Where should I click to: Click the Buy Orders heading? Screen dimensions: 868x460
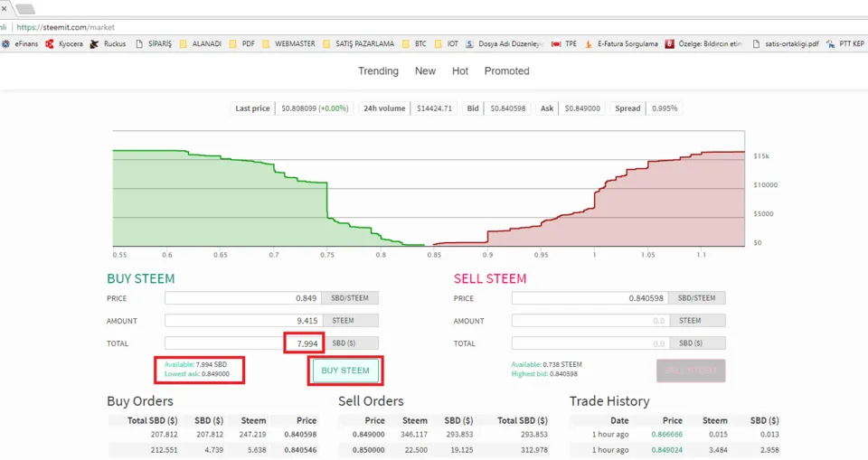[x=140, y=401]
